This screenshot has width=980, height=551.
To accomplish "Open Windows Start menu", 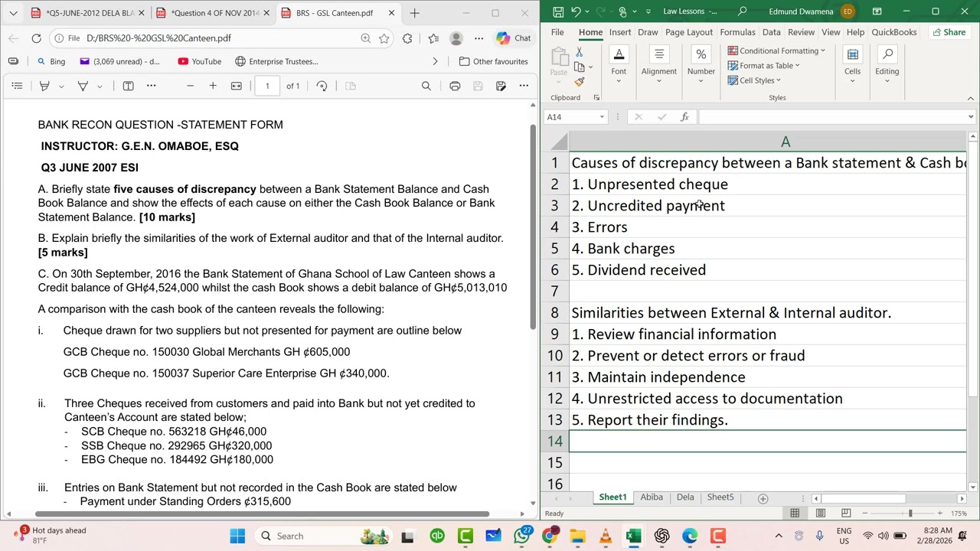I will click(237, 536).
